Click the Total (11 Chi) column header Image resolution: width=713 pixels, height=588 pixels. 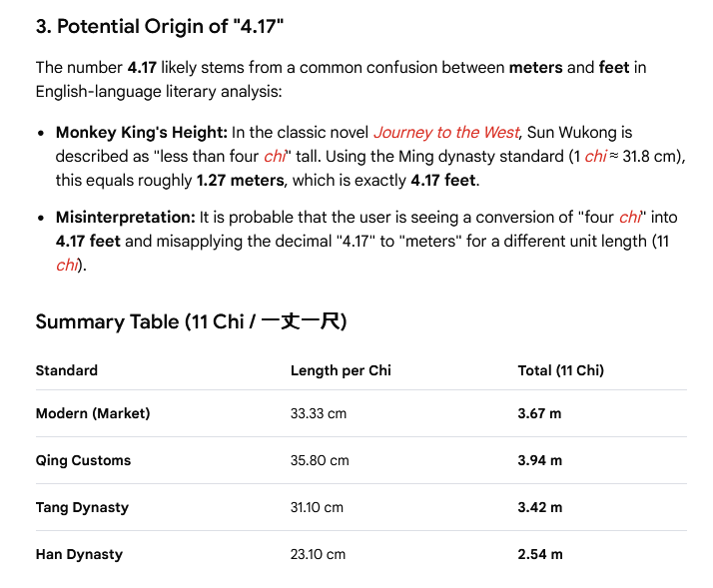[x=560, y=370]
